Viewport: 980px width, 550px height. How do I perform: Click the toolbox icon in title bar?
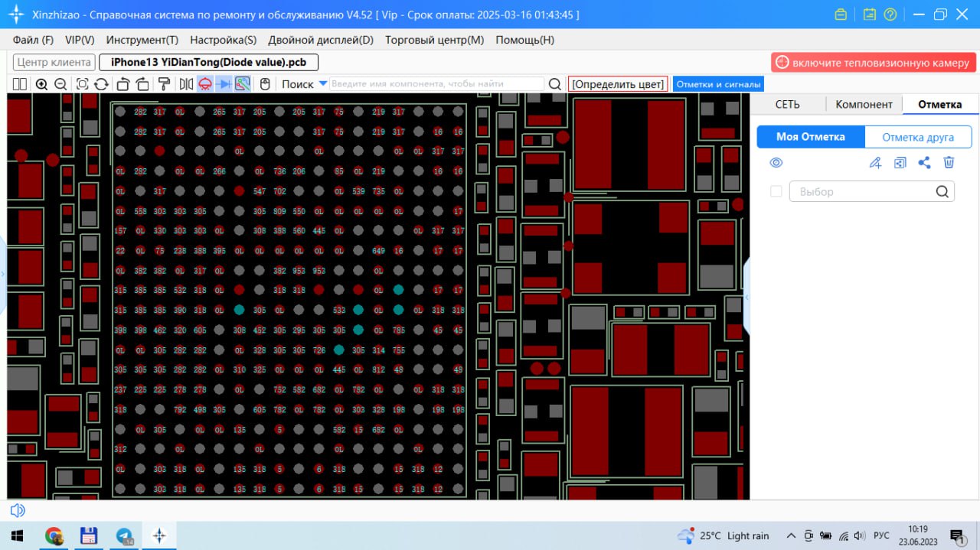(x=841, y=14)
